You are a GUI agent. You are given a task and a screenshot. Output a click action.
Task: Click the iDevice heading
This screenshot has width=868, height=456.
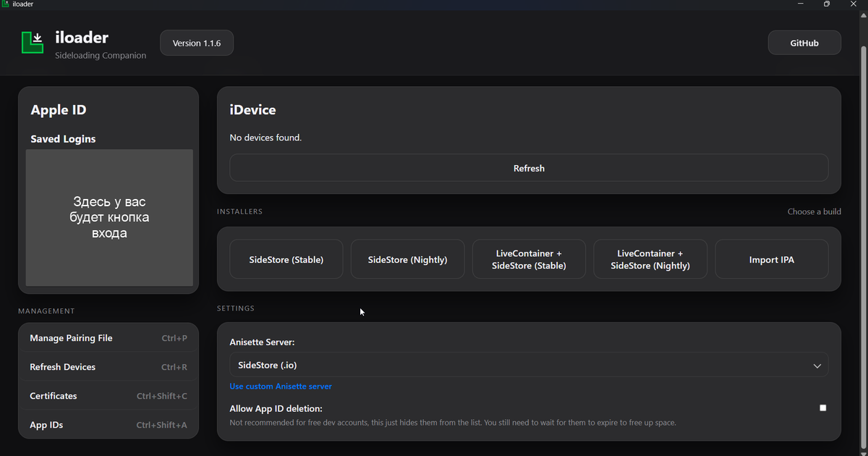pyautogui.click(x=252, y=110)
